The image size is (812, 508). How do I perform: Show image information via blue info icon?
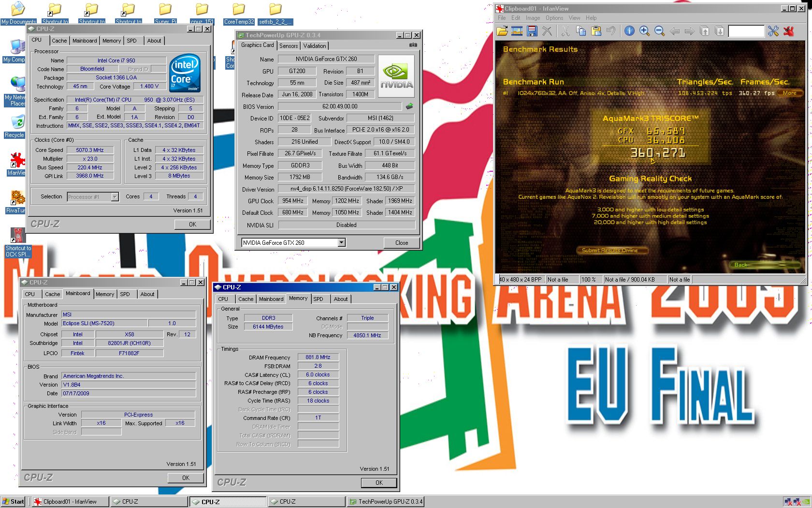tap(629, 31)
